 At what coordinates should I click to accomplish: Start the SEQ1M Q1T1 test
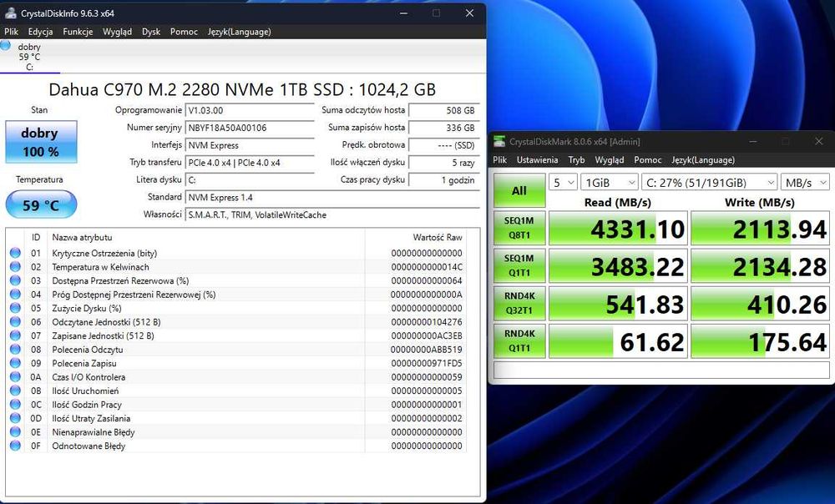pos(519,265)
